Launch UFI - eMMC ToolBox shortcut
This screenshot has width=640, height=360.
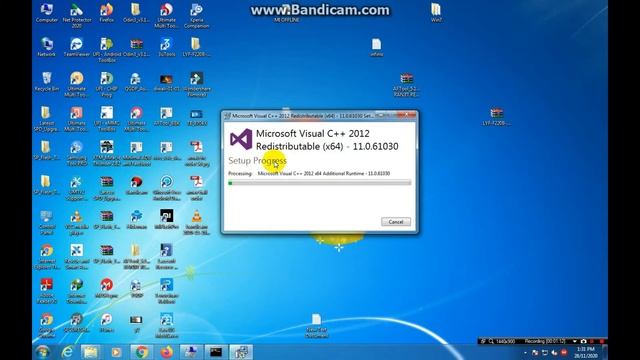(x=107, y=118)
